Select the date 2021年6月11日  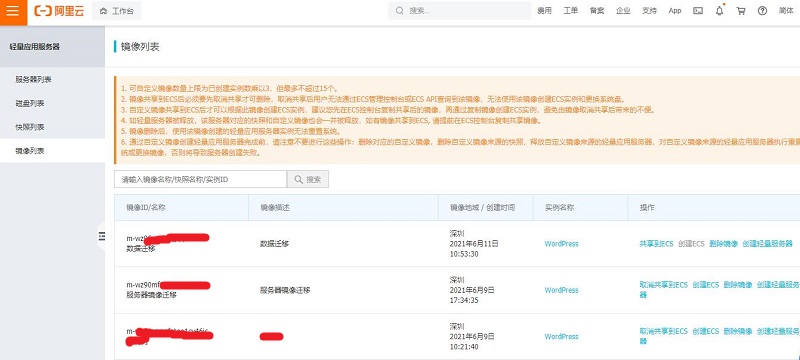[x=474, y=244]
